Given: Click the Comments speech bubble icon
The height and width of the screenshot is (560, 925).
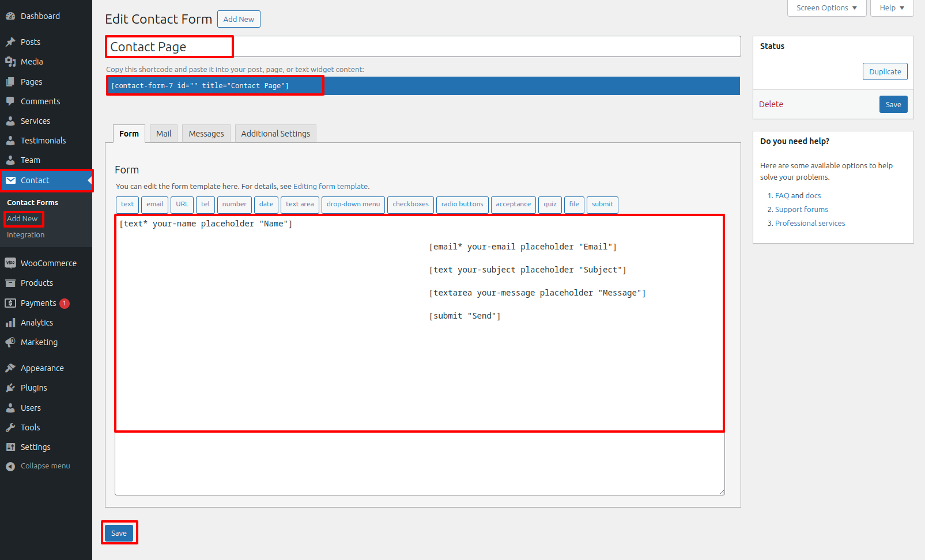Looking at the screenshot, I should pos(10,101).
